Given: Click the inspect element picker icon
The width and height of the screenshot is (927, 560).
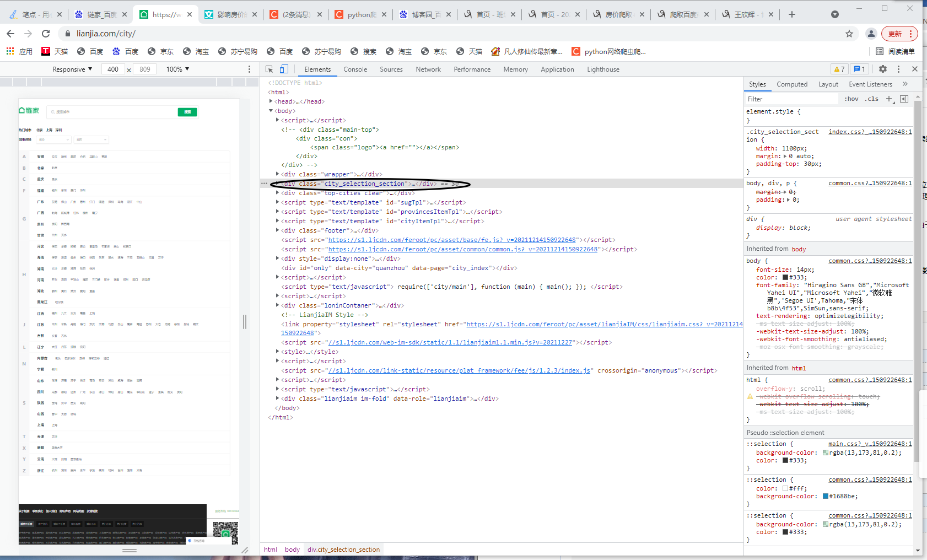Looking at the screenshot, I should [x=269, y=69].
